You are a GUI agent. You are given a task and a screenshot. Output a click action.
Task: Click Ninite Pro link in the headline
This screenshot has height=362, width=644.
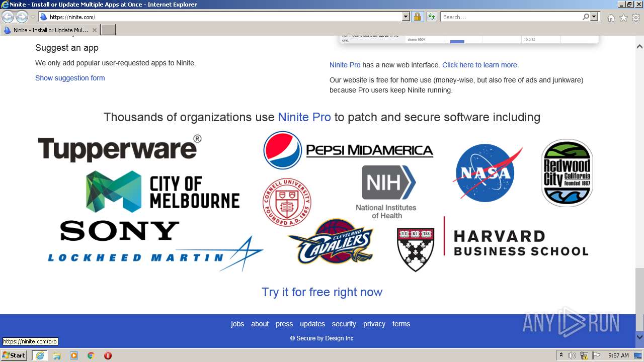[304, 117]
